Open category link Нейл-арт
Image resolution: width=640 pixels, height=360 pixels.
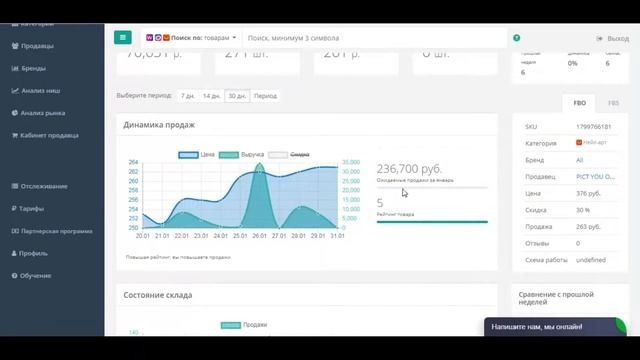pyautogui.click(x=595, y=142)
